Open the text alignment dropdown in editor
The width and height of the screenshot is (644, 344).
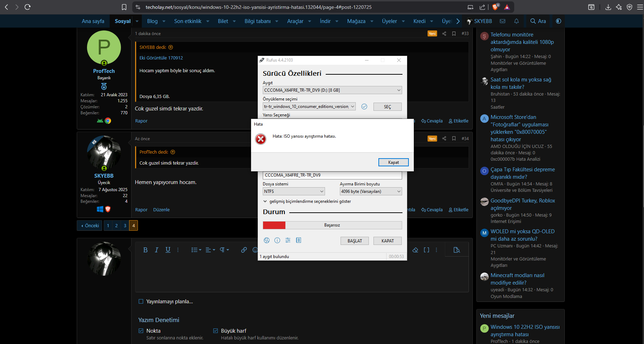coord(210,250)
